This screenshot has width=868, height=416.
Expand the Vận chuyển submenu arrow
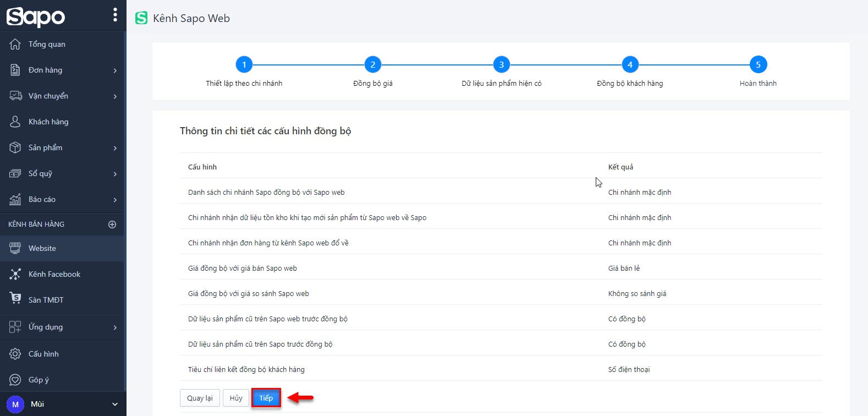pyautogui.click(x=115, y=96)
